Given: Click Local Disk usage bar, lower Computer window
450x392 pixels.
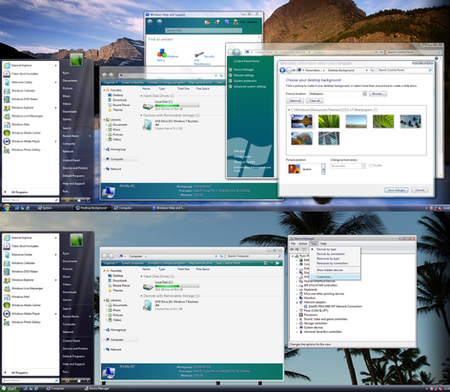Looking at the screenshot, I should [x=177, y=286].
